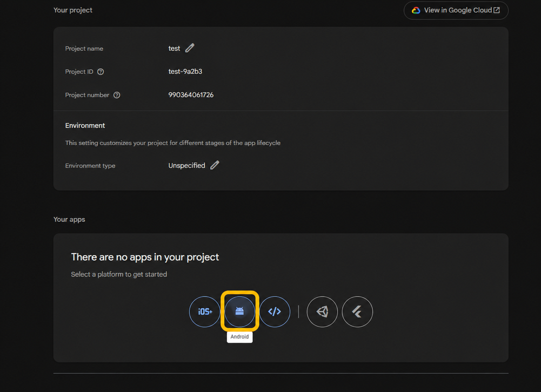Screen dimensions: 541x392
Task: Select project number 990364061726
Action: [x=191, y=95]
